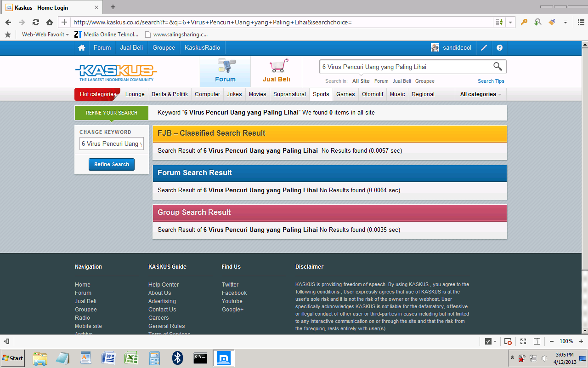Go back with the browser back arrow

click(x=8, y=22)
